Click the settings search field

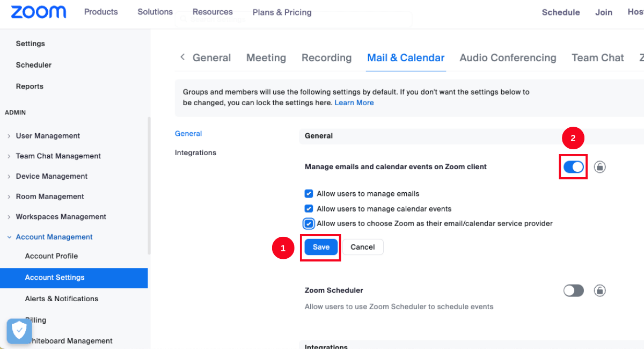coord(294,19)
